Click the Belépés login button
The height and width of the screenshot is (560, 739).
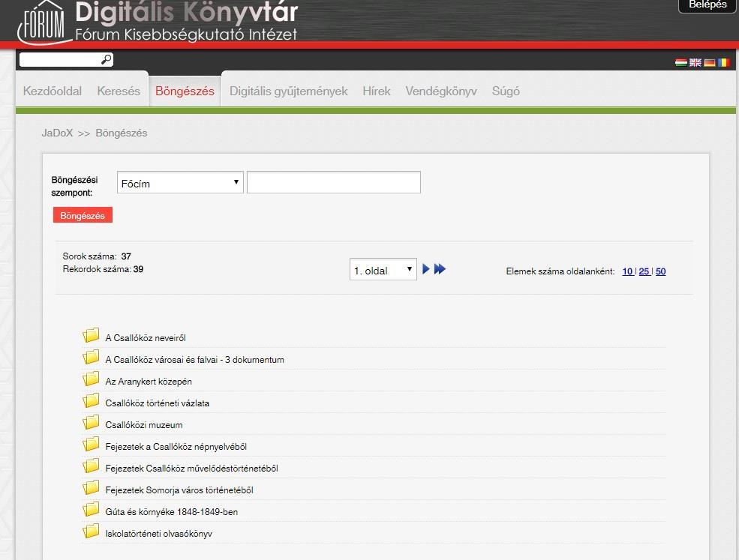(x=707, y=5)
